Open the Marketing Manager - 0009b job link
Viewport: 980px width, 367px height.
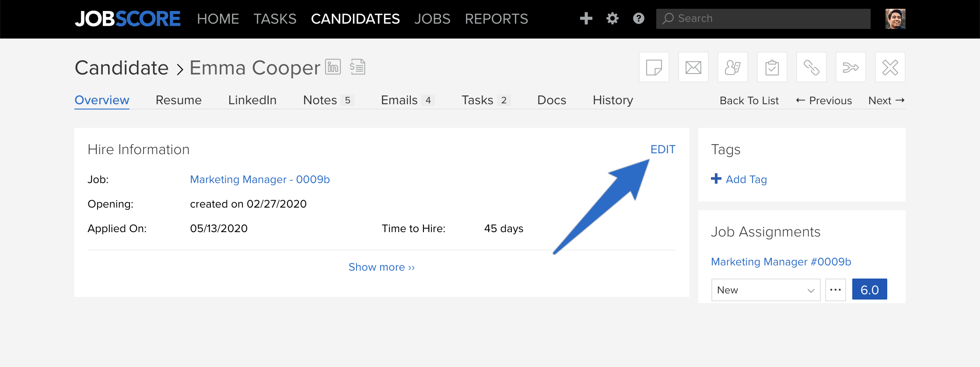[x=260, y=180]
